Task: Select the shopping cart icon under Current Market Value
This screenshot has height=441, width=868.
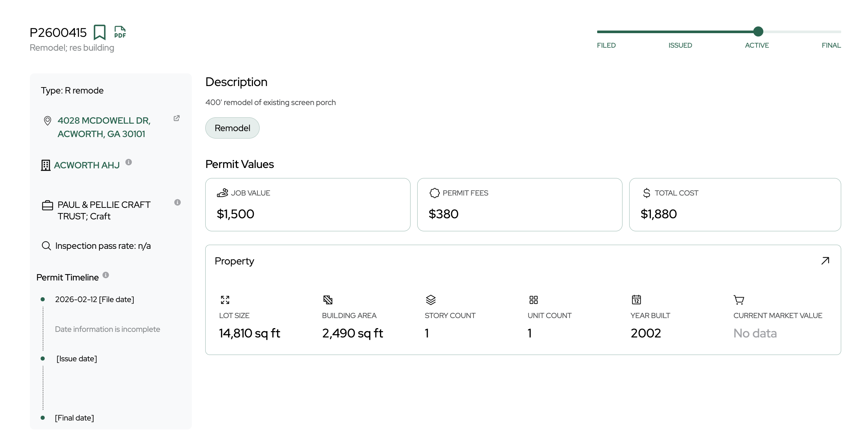Action: tap(738, 300)
